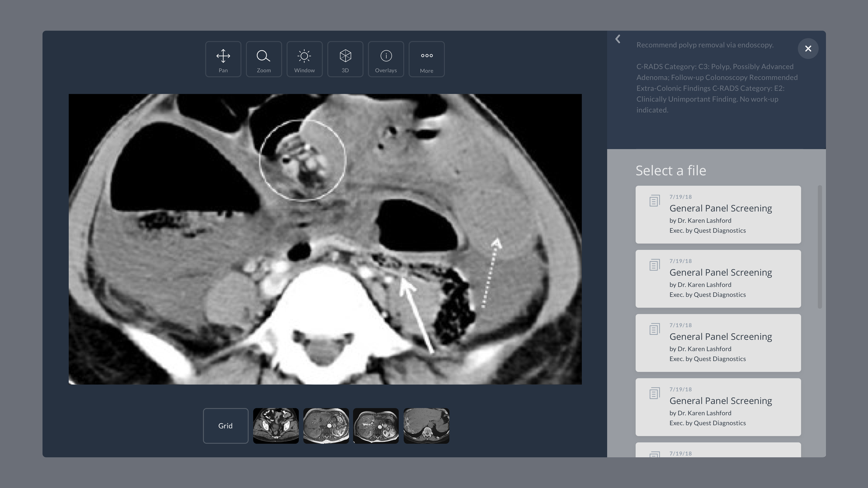Open the More options menu
This screenshot has width=868, height=488.
pyautogui.click(x=426, y=59)
